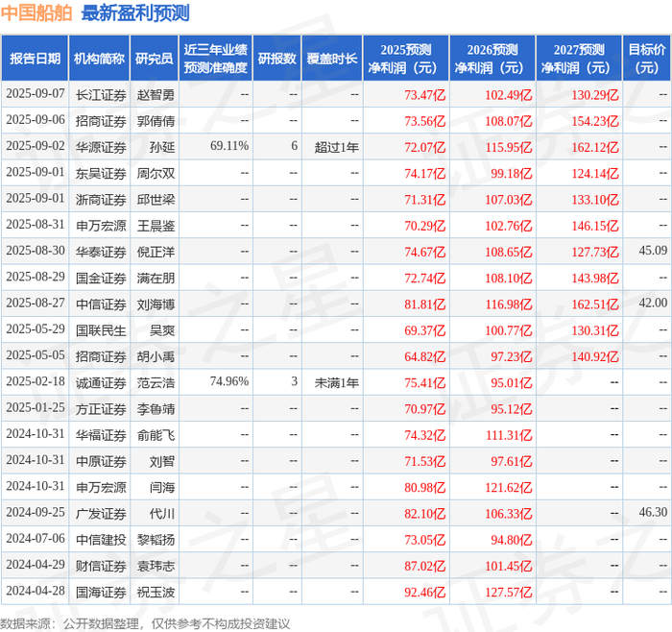Select institution 国海证券
The image size is (672, 632).
point(101,592)
